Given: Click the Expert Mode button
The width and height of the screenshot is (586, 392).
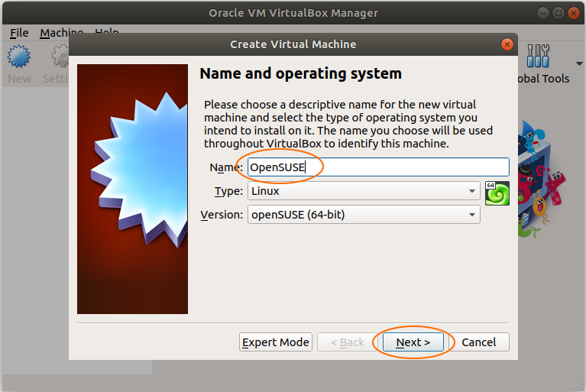Looking at the screenshot, I should click(x=276, y=342).
